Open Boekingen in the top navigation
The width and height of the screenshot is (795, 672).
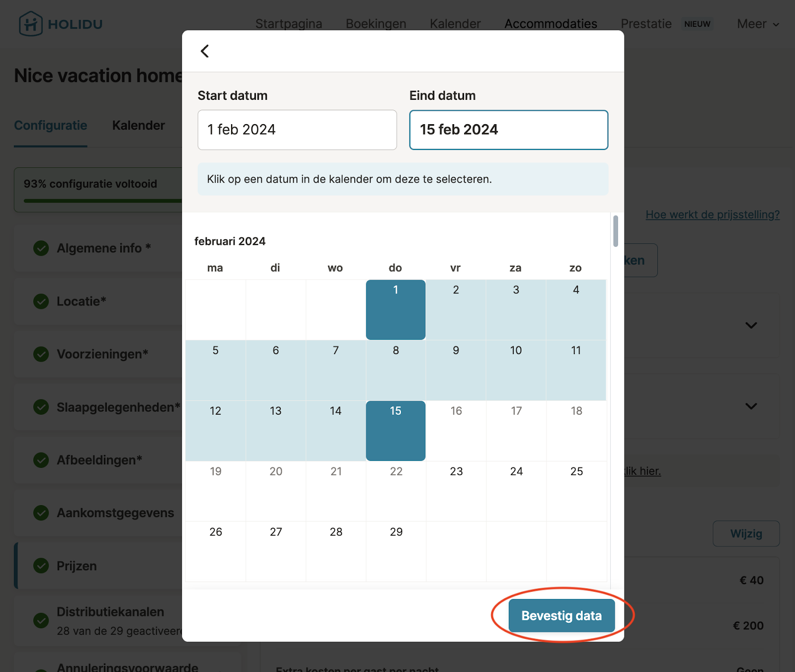pyautogui.click(x=376, y=24)
